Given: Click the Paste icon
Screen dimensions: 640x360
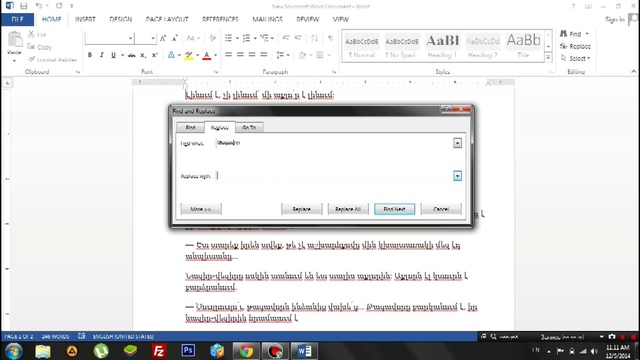Looking at the screenshot, I should [x=15, y=40].
